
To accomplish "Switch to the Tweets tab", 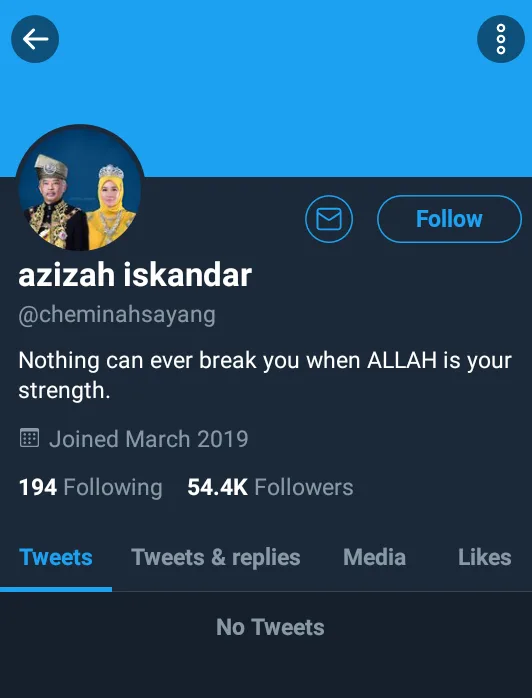I will (56, 557).
